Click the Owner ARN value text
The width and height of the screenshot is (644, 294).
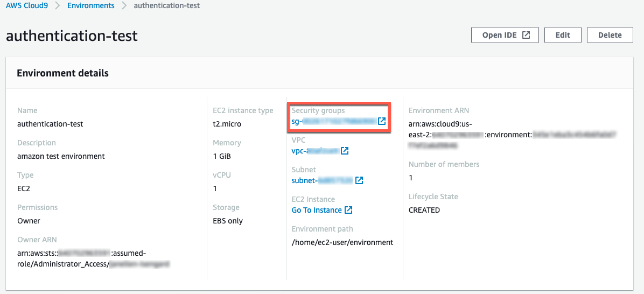click(x=94, y=258)
